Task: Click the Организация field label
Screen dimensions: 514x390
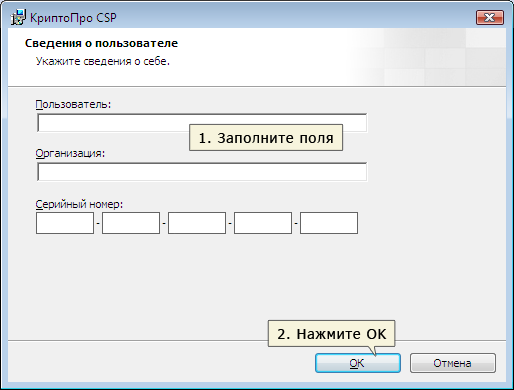Action: [70, 153]
